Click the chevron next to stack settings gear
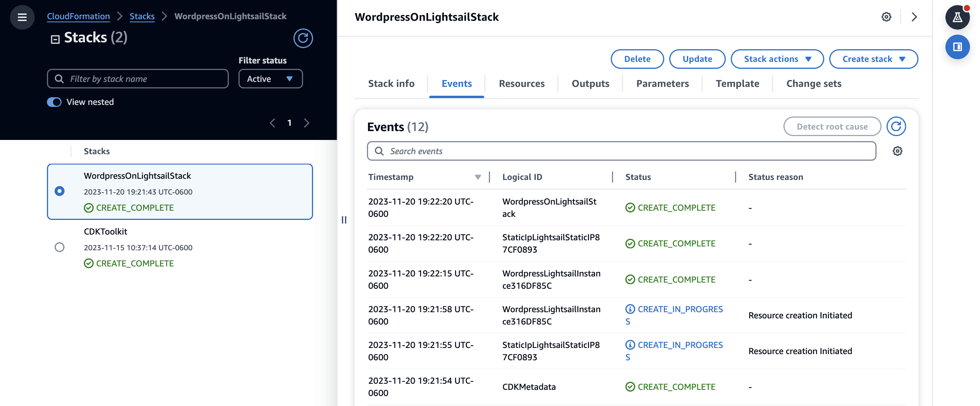 [914, 17]
